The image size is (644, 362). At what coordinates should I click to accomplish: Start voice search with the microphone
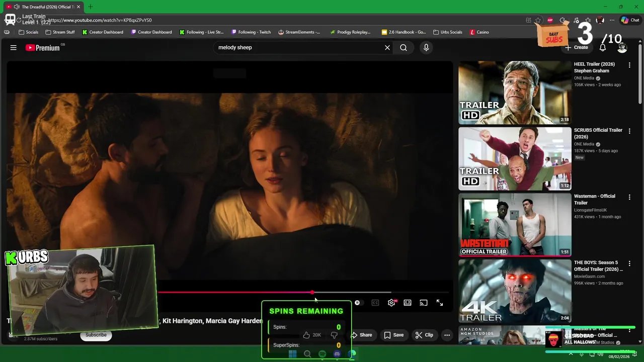coord(426,48)
